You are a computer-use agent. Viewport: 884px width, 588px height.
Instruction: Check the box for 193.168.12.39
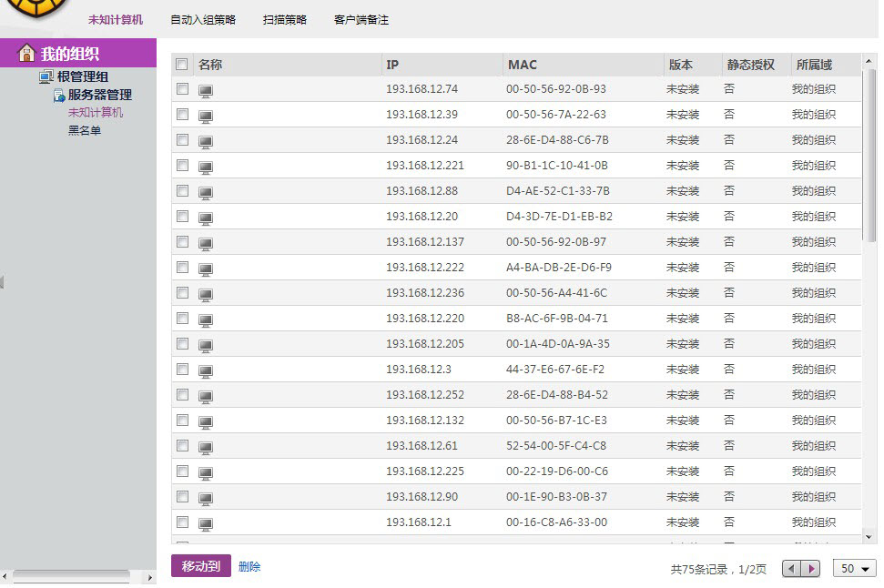pyautogui.click(x=183, y=115)
